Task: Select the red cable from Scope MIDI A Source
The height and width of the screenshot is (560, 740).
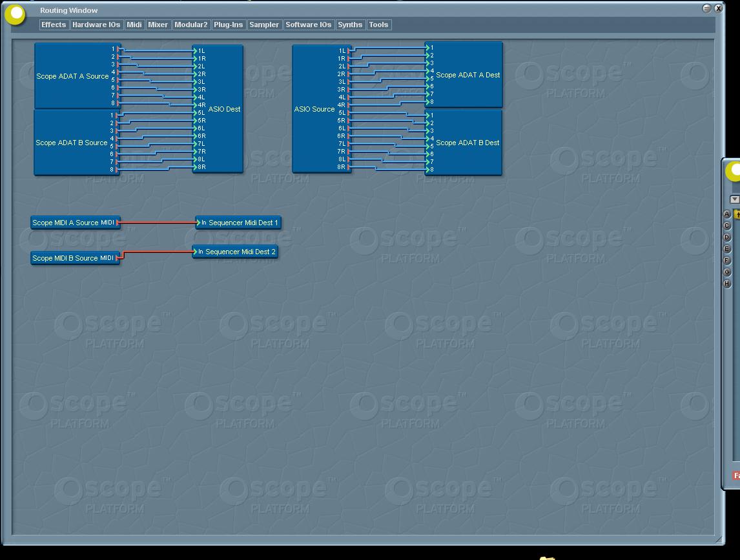Action: [158, 223]
